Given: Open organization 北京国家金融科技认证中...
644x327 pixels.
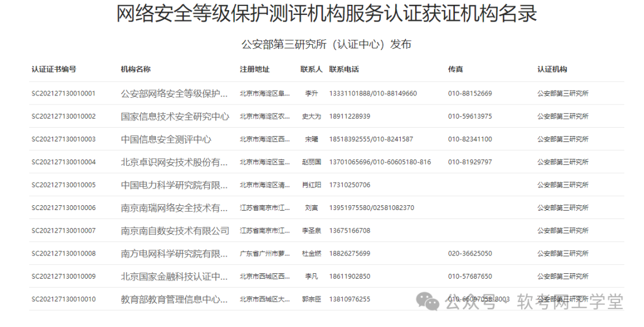Looking at the screenshot, I should pos(174,276).
